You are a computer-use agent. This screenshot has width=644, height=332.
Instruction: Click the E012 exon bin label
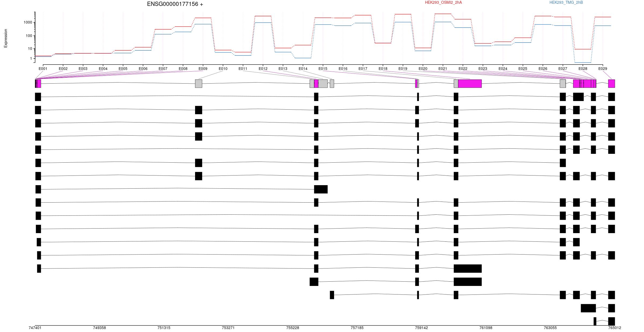point(263,69)
